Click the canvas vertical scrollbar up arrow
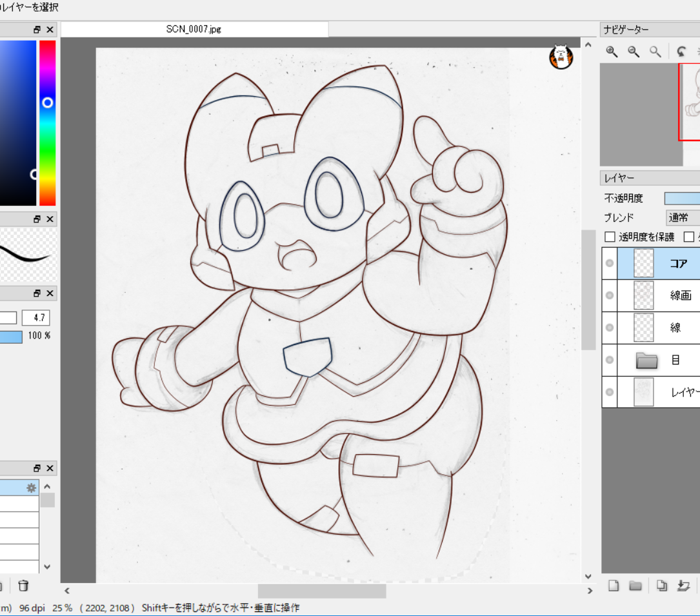The height and width of the screenshot is (616, 700). click(x=588, y=45)
